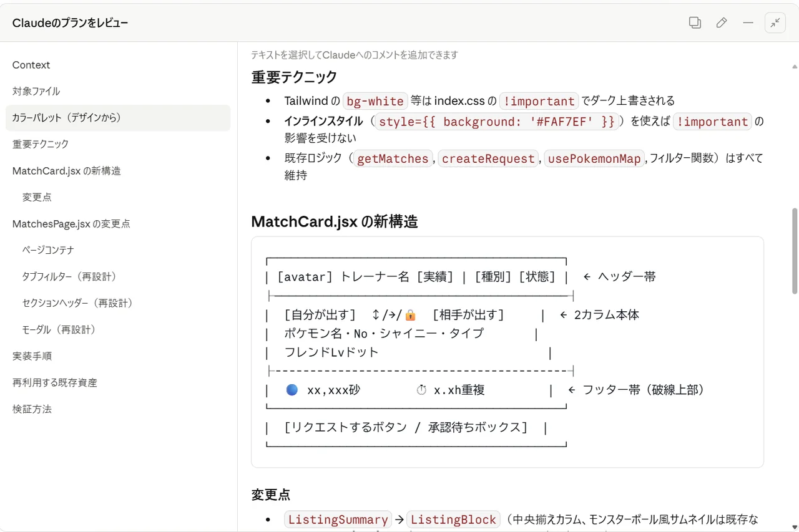This screenshot has width=799, height=532.
Task: Click the collapse arrows icon
Action: [775, 23]
